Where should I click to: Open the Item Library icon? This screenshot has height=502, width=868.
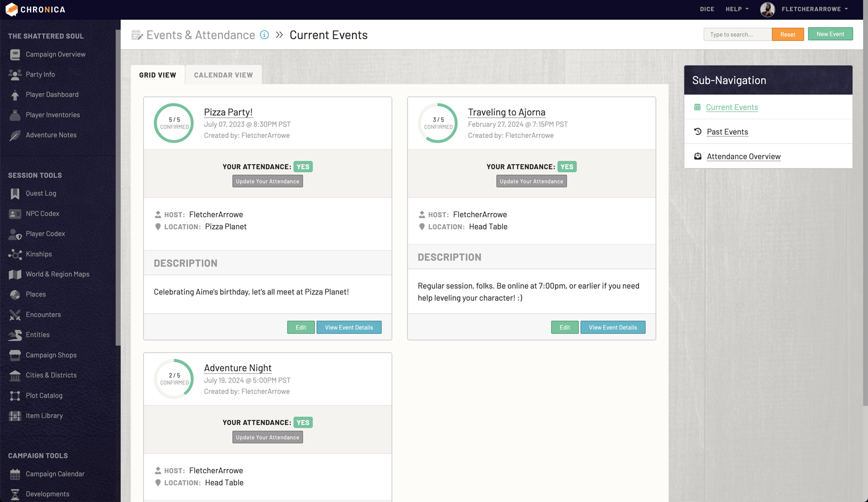15,416
